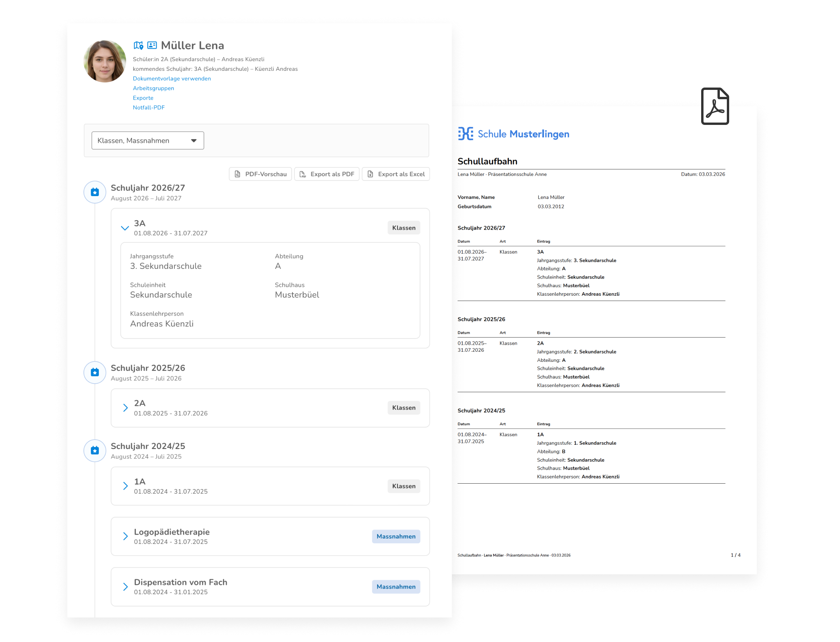Open the Arbeitsgruppen link
This screenshot has width=840, height=642.
point(153,88)
